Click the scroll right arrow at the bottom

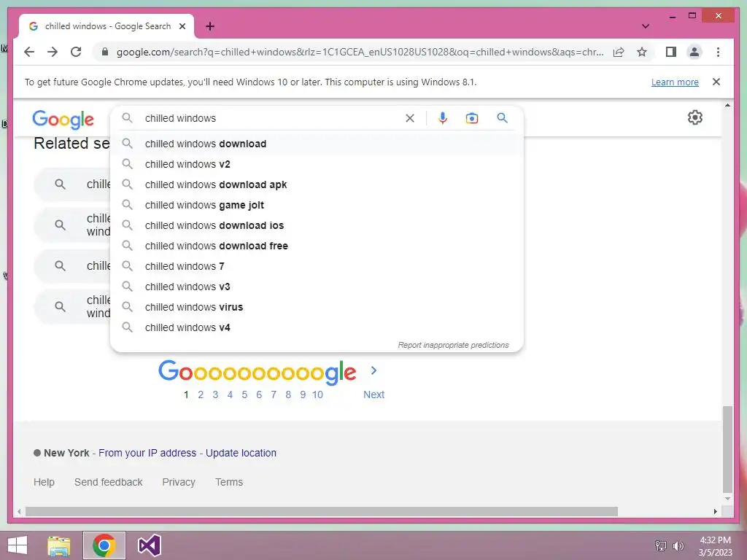pos(715,511)
